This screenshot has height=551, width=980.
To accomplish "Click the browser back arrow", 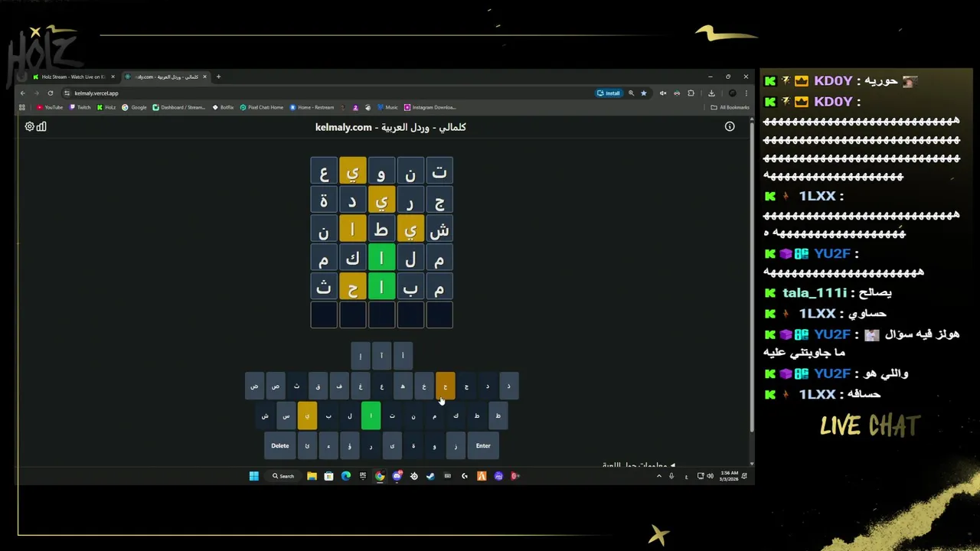I will [x=23, y=93].
